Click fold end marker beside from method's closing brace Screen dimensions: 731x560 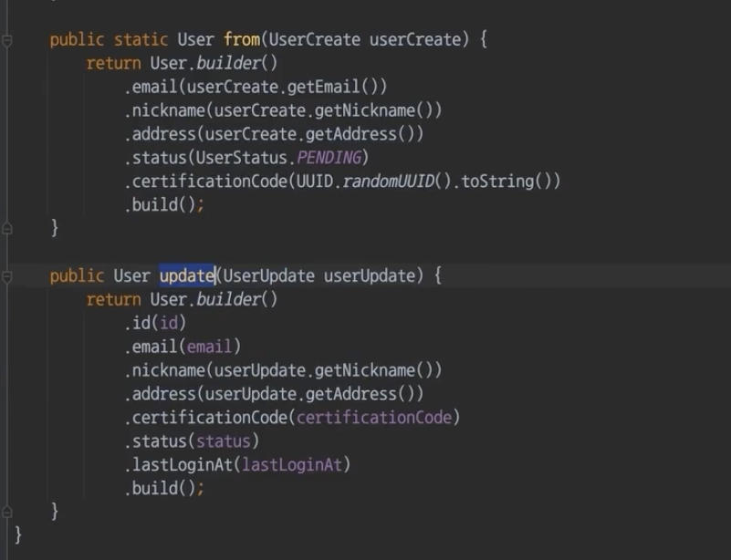pyautogui.click(x=7, y=228)
